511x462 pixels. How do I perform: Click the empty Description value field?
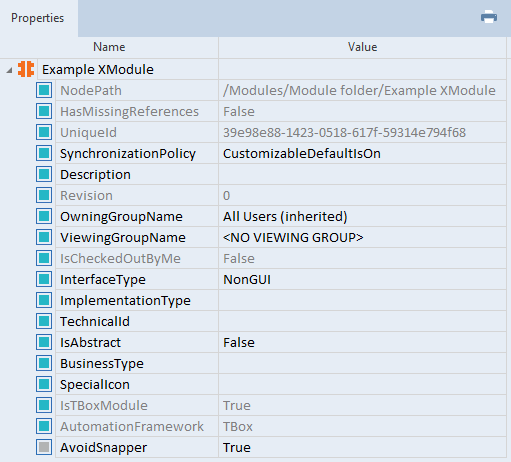[x=362, y=174]
